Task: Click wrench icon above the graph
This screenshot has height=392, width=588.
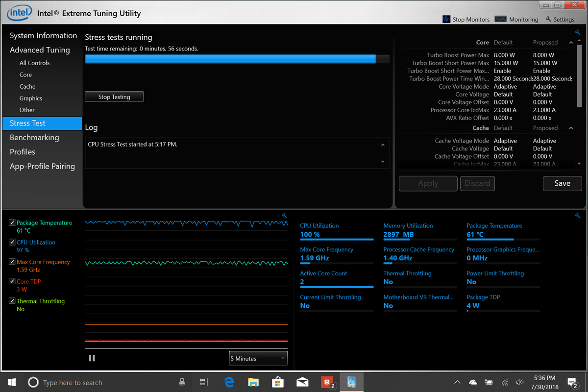Action: pos(284,216)
